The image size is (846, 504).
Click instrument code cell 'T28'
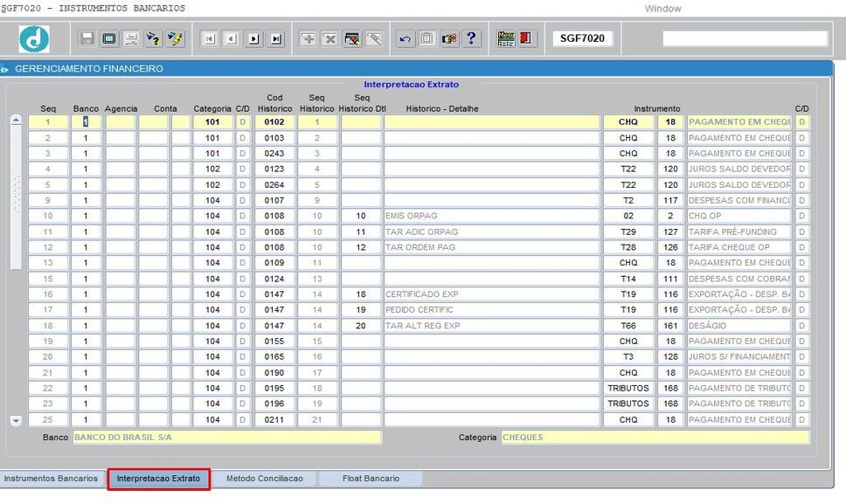click(x=628, y=247)
